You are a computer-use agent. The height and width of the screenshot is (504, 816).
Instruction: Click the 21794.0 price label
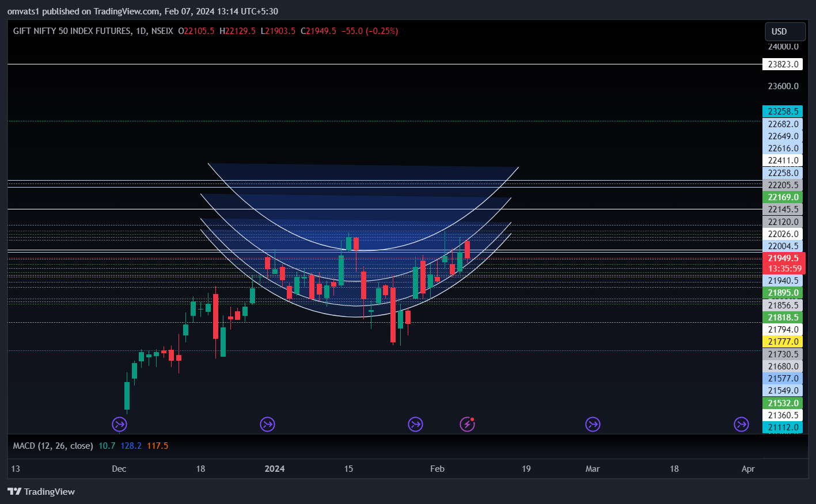(783, 330)
